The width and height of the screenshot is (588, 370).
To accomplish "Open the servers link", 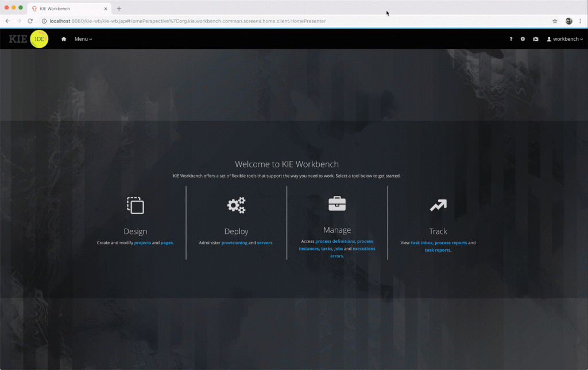I will pos(265,243).
